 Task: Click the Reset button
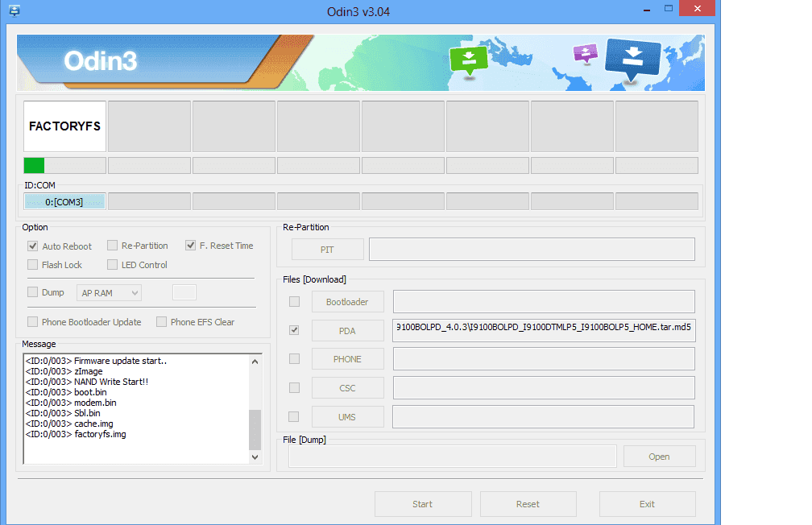[x=528, y=504]
